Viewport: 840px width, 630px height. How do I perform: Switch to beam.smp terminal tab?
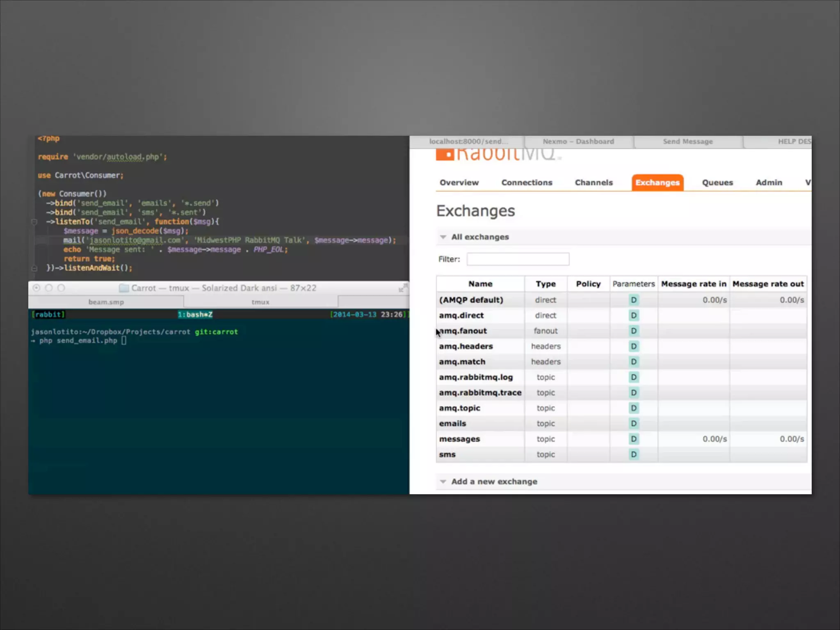click(x=106, y=302)
